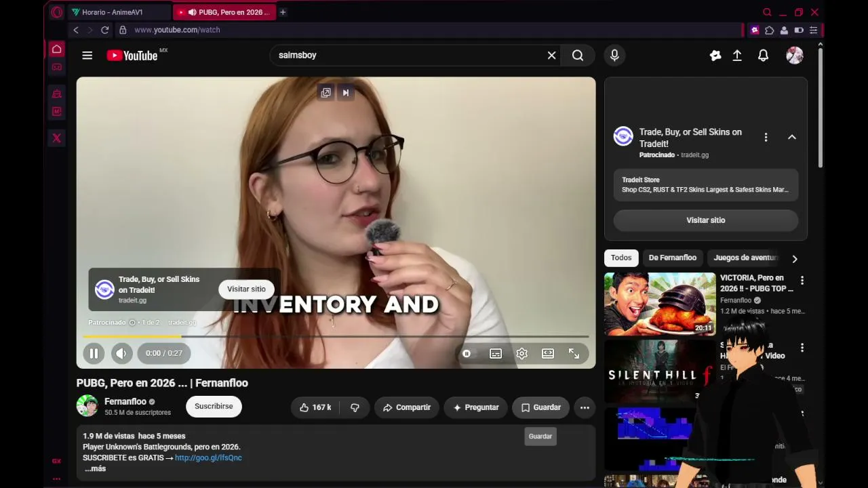Open the Fernanfloo channel avatar
This screenshot has width=868, height=488.
[87, 406]
